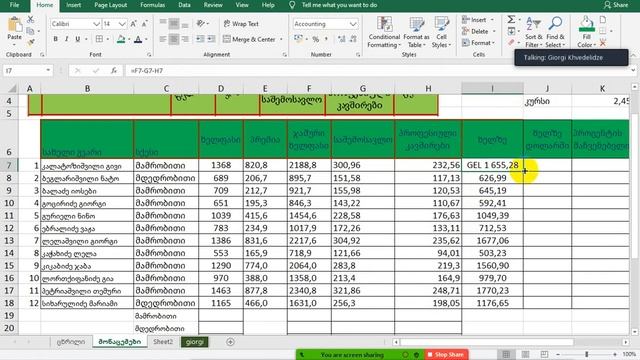Screen dimensions: 640x360
Task: Open the File tab
Action: point(14,5)
